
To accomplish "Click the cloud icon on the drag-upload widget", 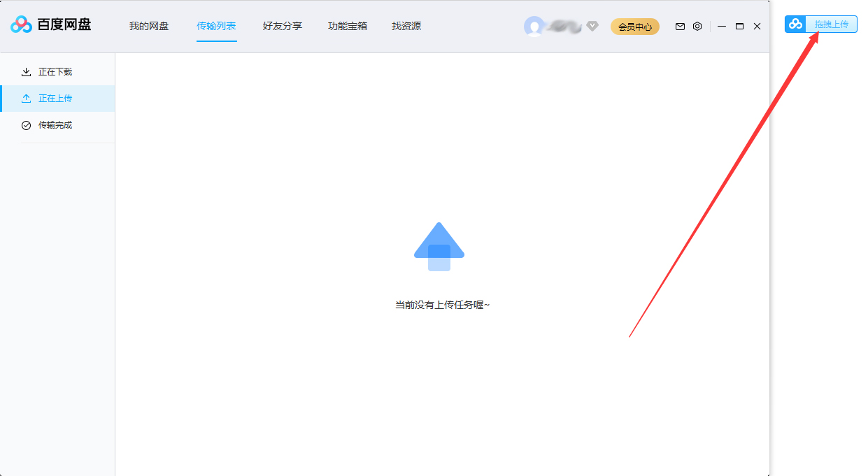I will pos(795,23).
